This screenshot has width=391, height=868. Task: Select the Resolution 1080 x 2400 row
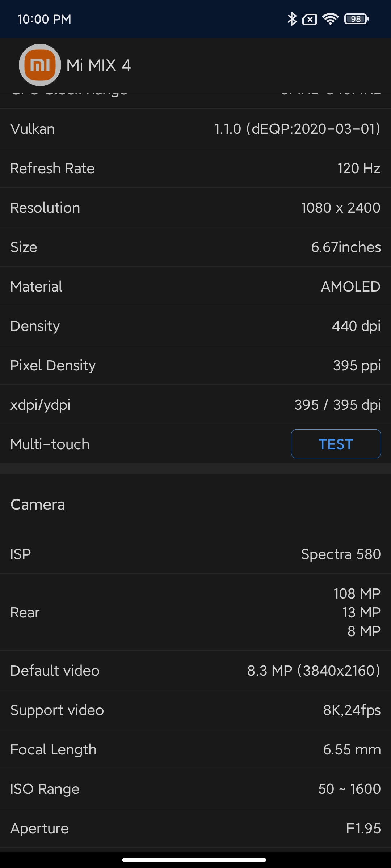[x=195, y=208]
